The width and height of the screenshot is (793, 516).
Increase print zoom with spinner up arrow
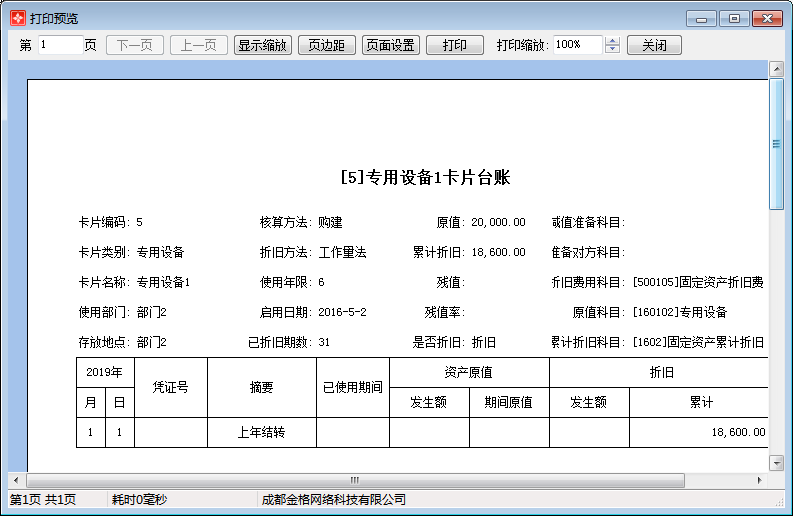pyautogui.click(x=613, y=41)
